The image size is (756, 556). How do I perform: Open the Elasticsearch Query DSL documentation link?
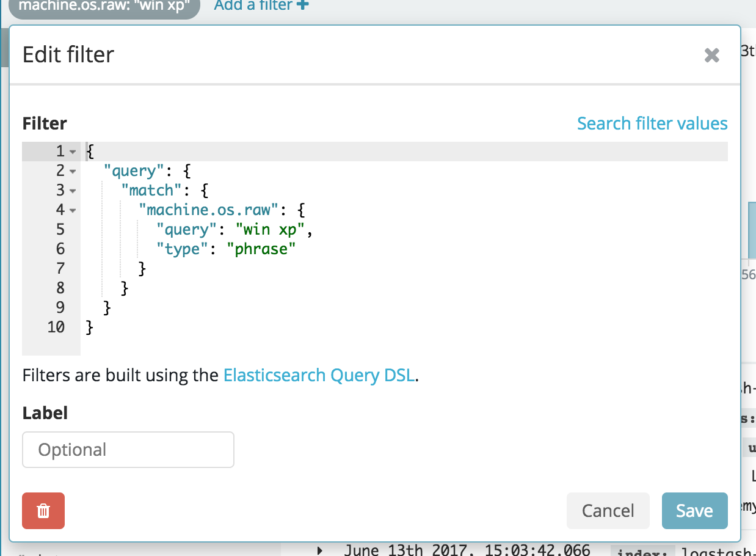(318, 375)
